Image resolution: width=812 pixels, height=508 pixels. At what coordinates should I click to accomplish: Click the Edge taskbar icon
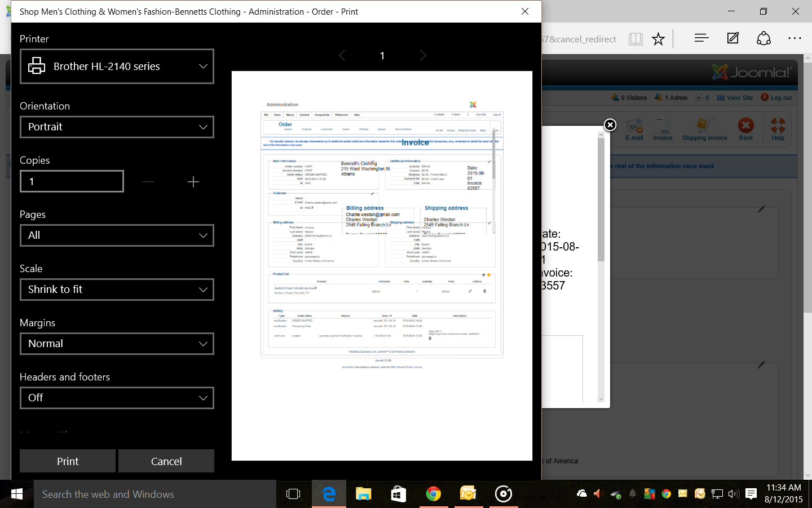329,494
